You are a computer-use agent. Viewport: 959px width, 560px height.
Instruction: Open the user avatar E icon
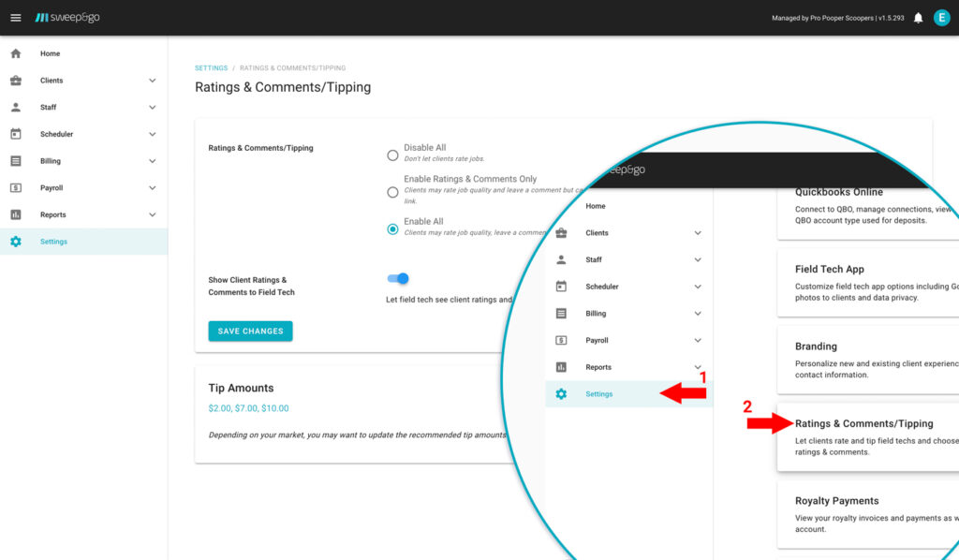941,18
